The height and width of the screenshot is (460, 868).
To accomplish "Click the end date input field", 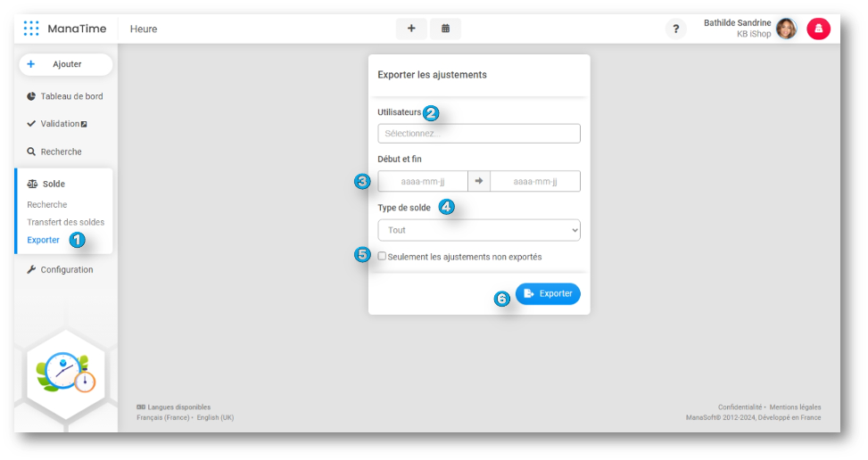I will (x=535, y=182).
